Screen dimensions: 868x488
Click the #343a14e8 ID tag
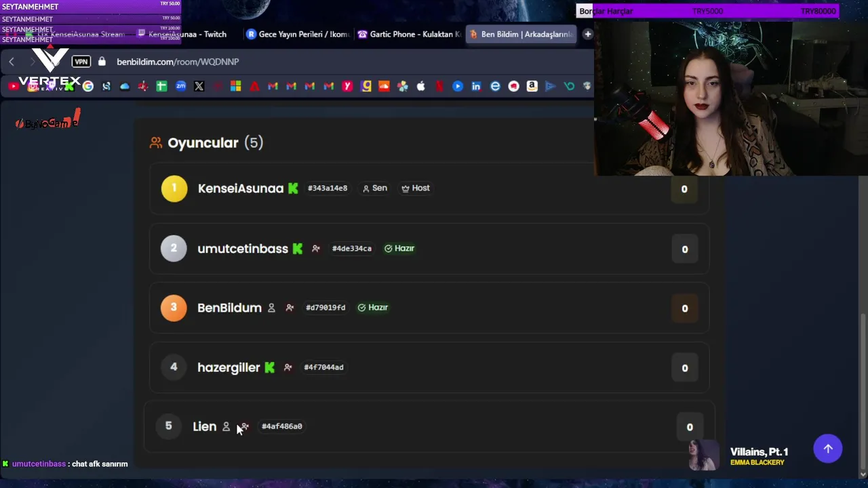click(328, 188)
